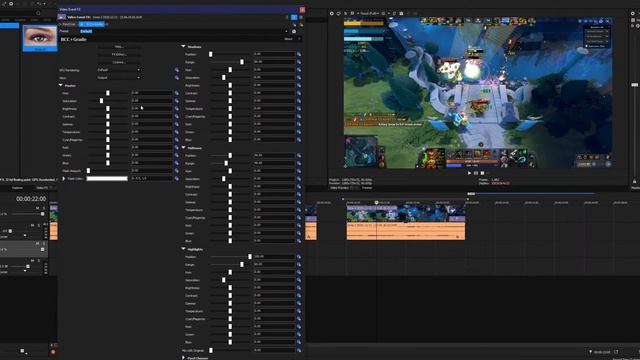Toggle animation for Shadows Blue parameter
This screenshot has height=360, width=640.
[x=299, y=140]
